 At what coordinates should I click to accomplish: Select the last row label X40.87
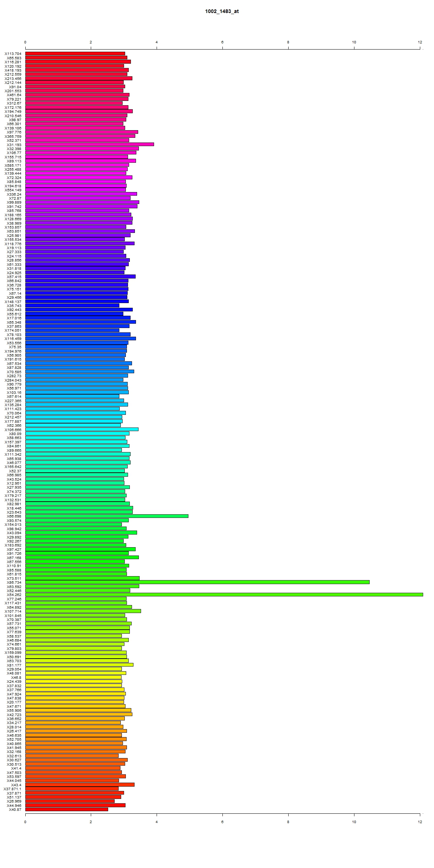15,809
